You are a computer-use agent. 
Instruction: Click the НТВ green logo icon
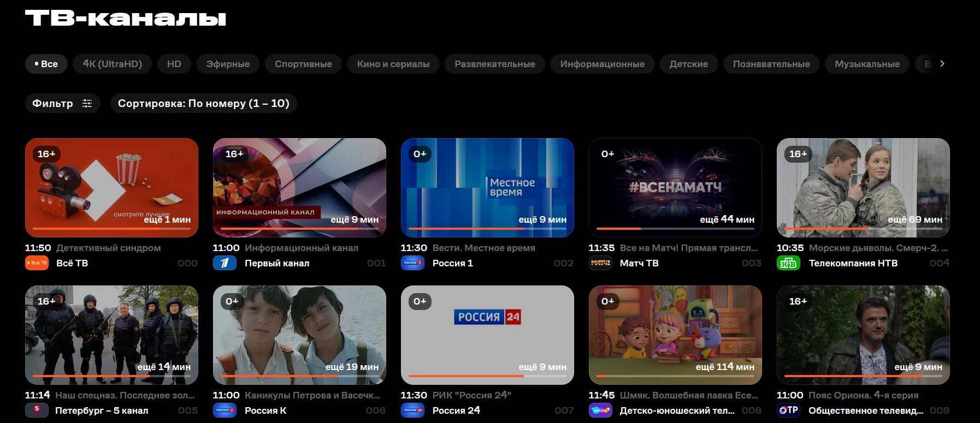pos(788,263)
